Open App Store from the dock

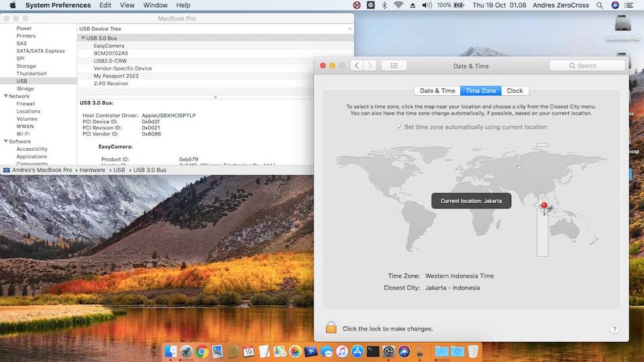pos(358,351)
